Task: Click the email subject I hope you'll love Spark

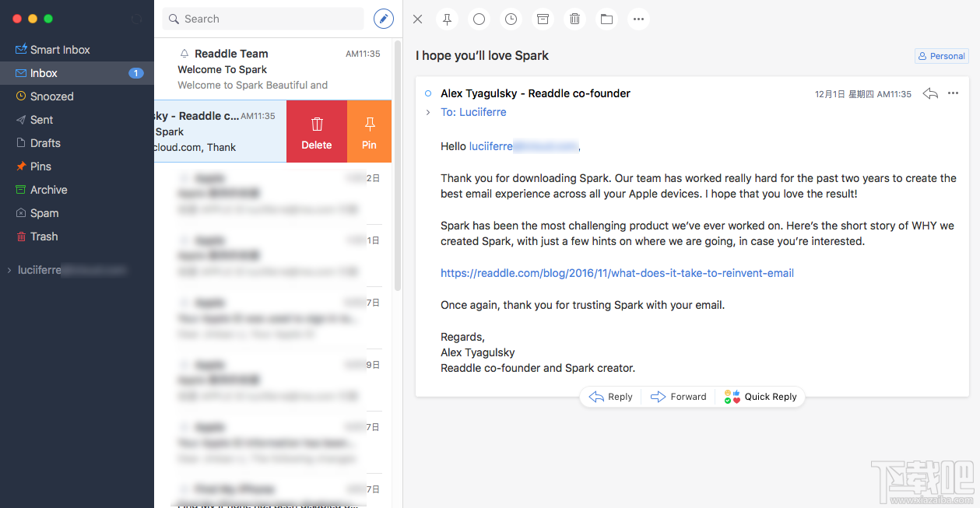Action: coord(482,56)
